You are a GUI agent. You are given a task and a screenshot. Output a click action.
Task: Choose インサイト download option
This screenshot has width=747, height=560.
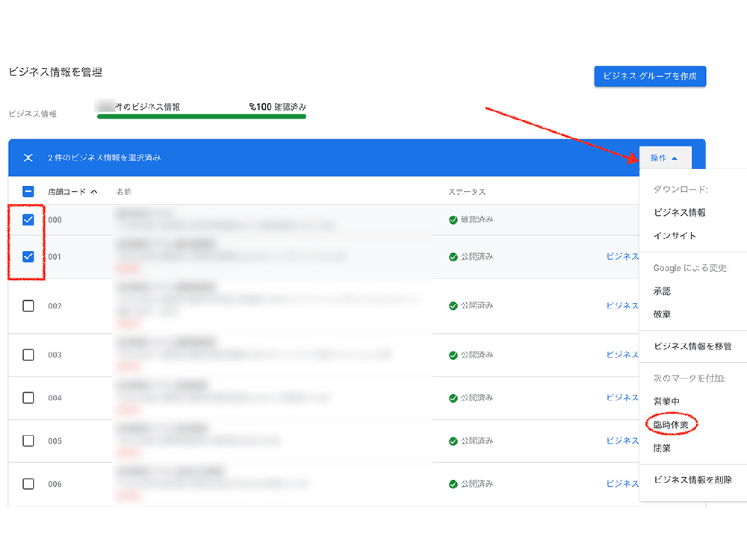point(675,235)
